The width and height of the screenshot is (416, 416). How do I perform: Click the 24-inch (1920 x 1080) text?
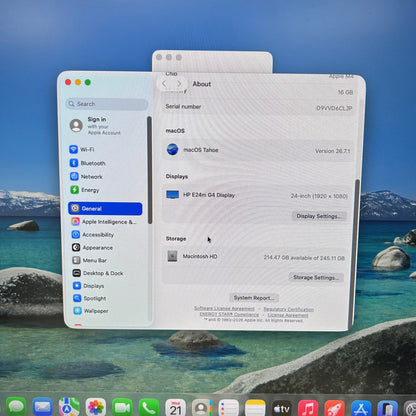319,196
